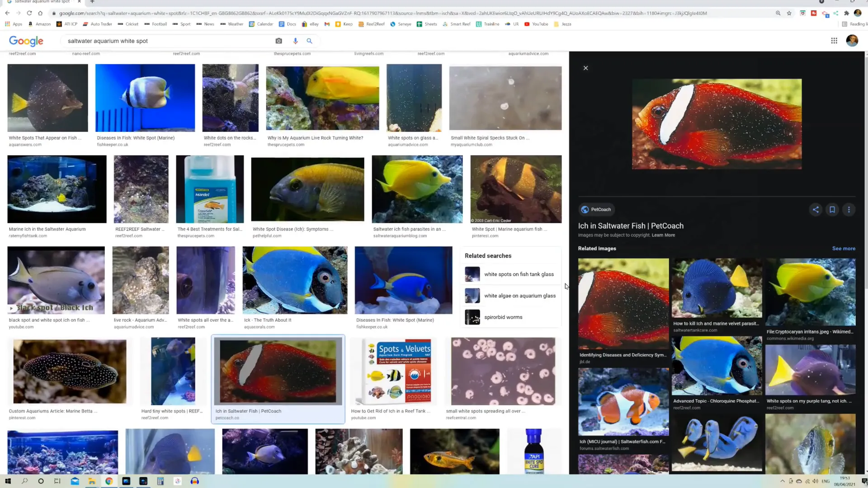Open the Custom Aquariums Marine Betta thumbnail
868x488 pixels.
70,371
